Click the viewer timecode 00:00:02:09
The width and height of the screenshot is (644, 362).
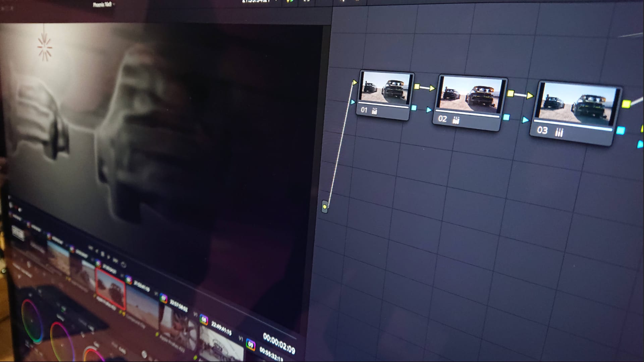point(279,343)
